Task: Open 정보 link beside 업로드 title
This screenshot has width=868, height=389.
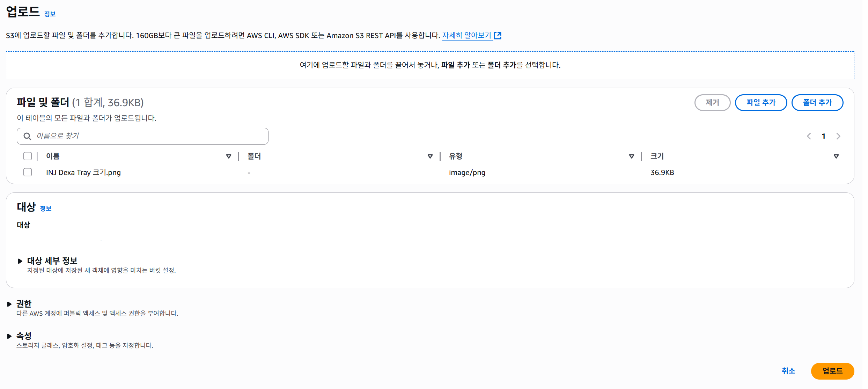Action: pos(50,14)
